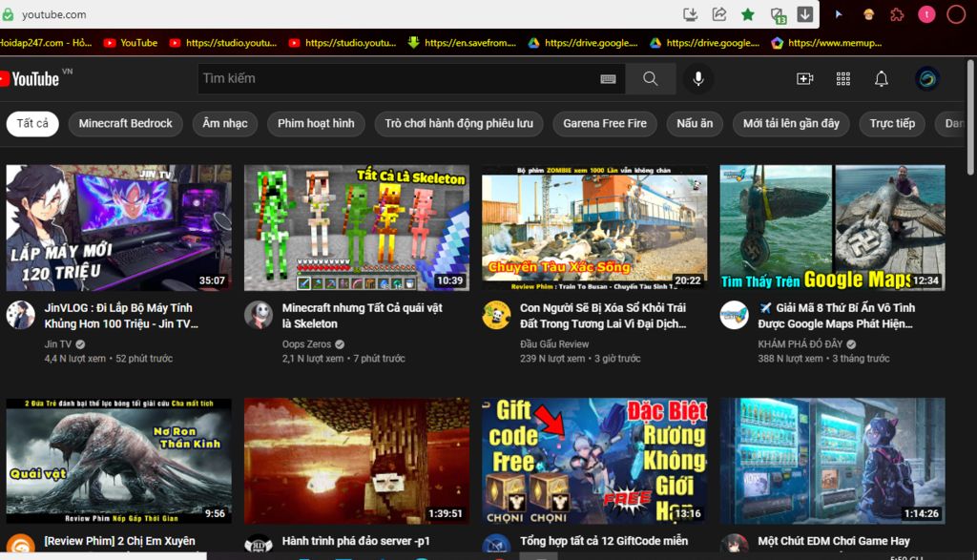Image resolution: width=977 pixels, height=560 pixels.
Task: Open the notifications bell
Action: [881, 78]
